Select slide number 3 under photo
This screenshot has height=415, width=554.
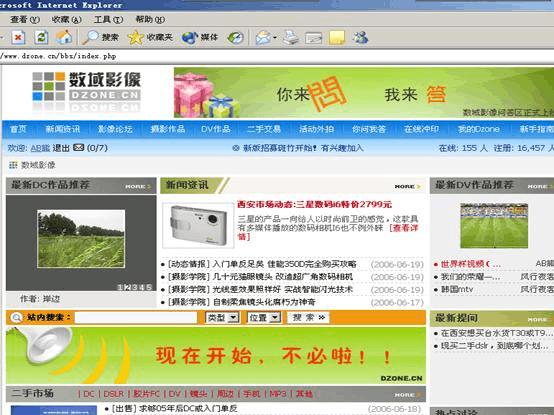[x=134, y=287]
